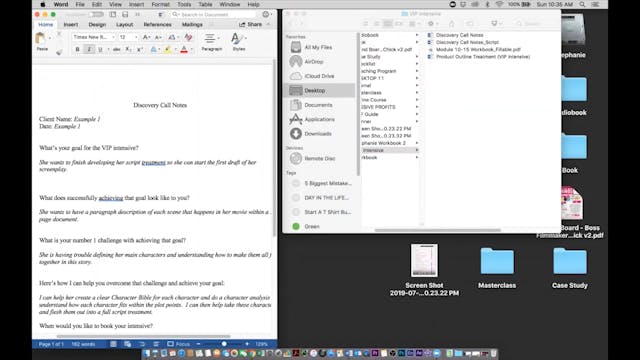
Task: Click the Save icon in Word title bar
Action: 125,14
